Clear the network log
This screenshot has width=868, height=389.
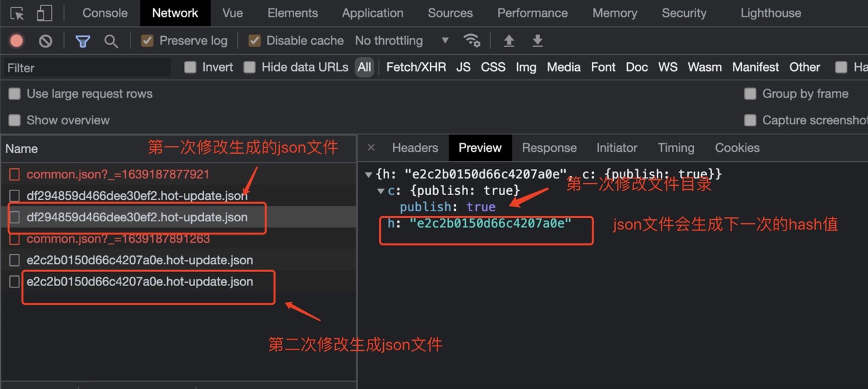coord(45,41)
